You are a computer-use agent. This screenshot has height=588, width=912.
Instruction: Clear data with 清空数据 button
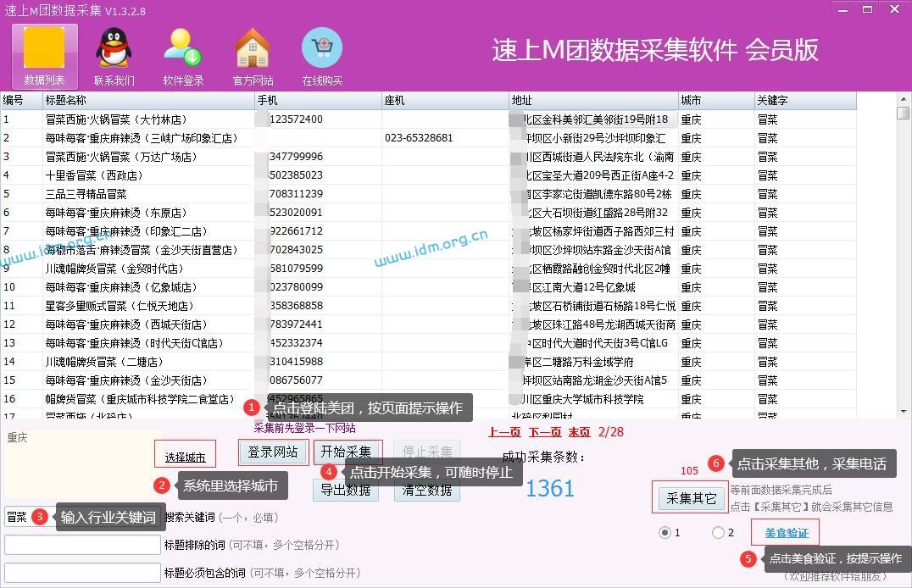click(x=427, y=490)
